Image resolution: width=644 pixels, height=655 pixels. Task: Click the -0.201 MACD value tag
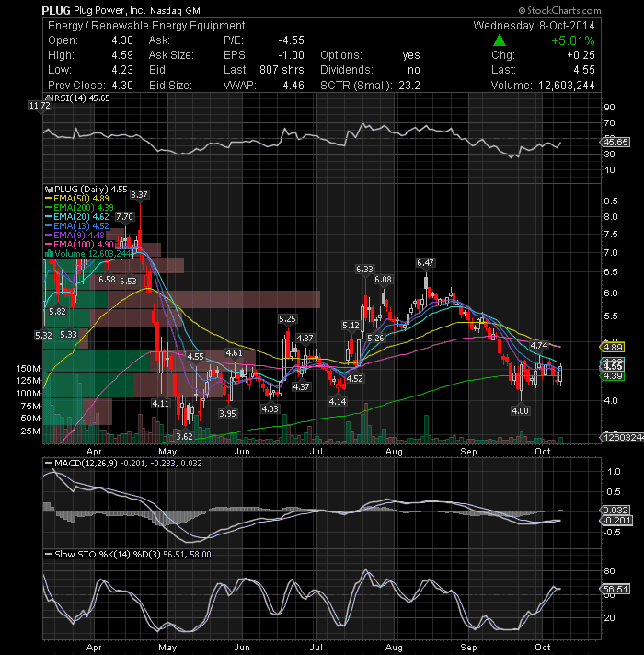click(x=616, y=521)
